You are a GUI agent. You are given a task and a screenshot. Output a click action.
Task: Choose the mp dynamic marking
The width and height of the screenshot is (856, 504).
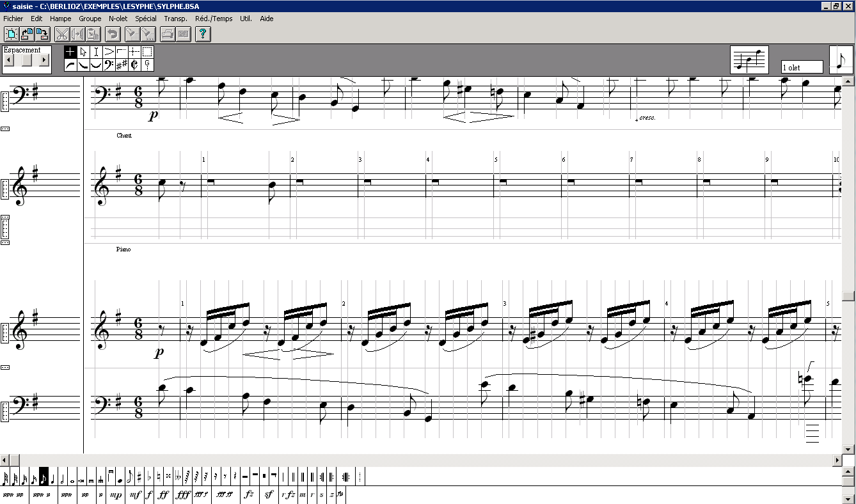(116, 494)
